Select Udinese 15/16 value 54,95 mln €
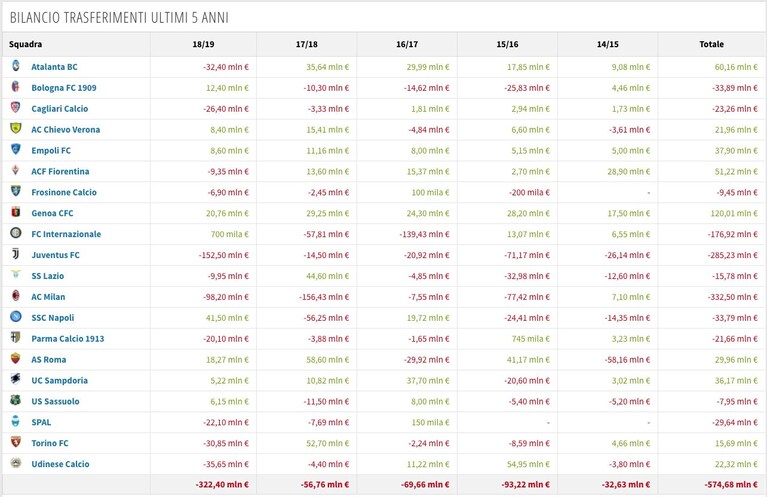 point(528,464)
